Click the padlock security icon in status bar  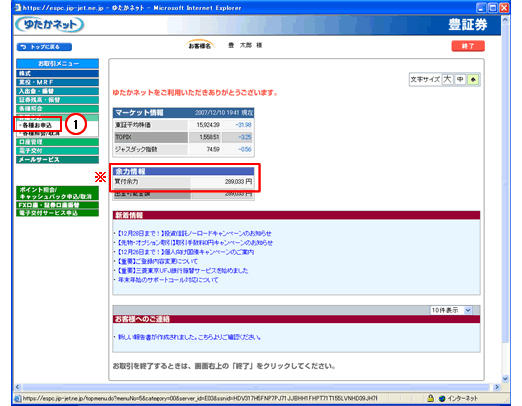[430, 398]
